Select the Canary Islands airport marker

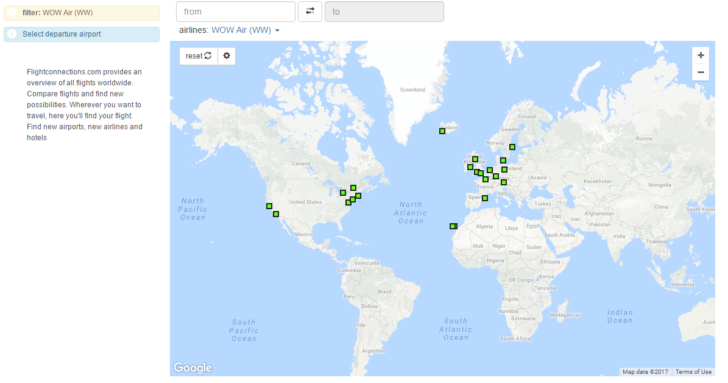pyautogui.click(x=454, y=226)
